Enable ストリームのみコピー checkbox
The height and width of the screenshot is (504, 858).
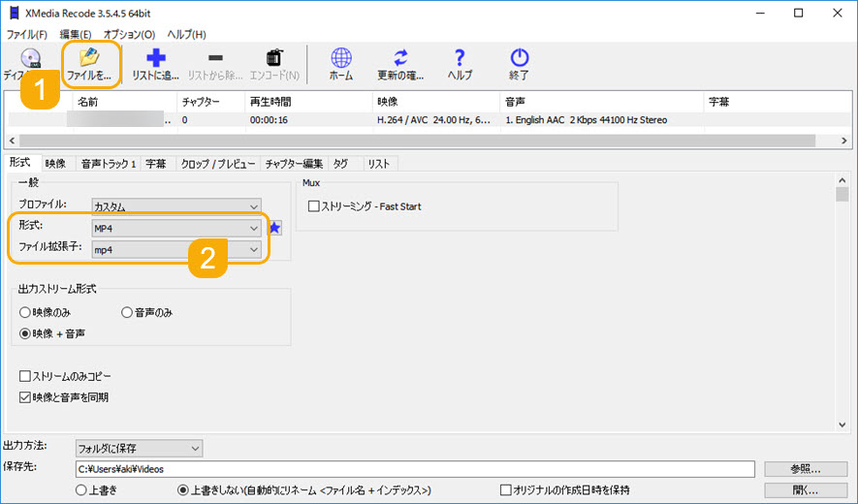coord(24,376)
